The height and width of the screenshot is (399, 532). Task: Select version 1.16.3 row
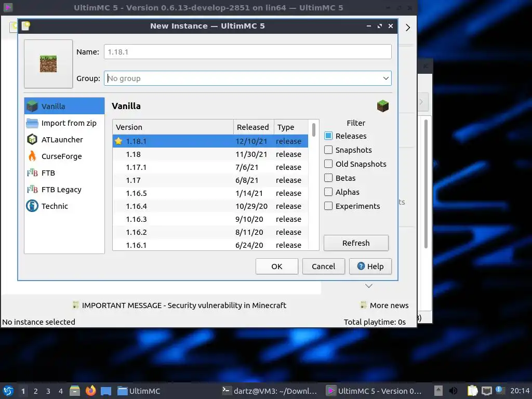click(210, 219)
